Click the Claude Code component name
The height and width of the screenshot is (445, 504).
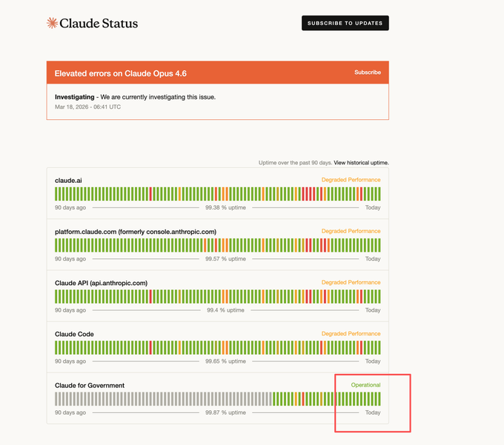click(x=74, y=334)
